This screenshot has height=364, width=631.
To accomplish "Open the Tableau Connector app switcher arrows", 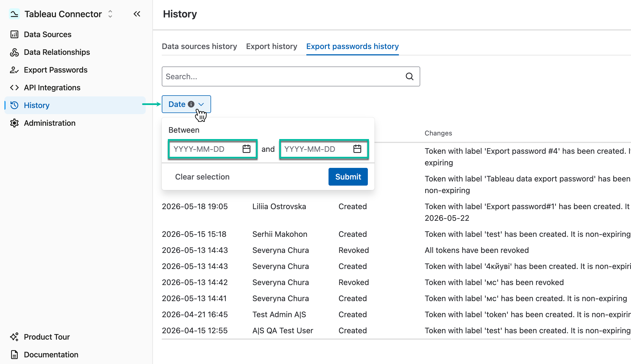I will pos(110,14).
